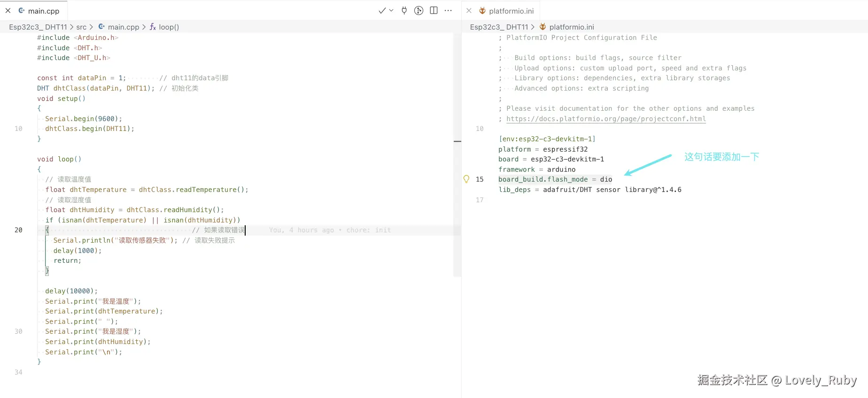Click the 'if (isnan(dhtTemperature)' line
The height and width of the screenshot is (398, 868).
143,220
